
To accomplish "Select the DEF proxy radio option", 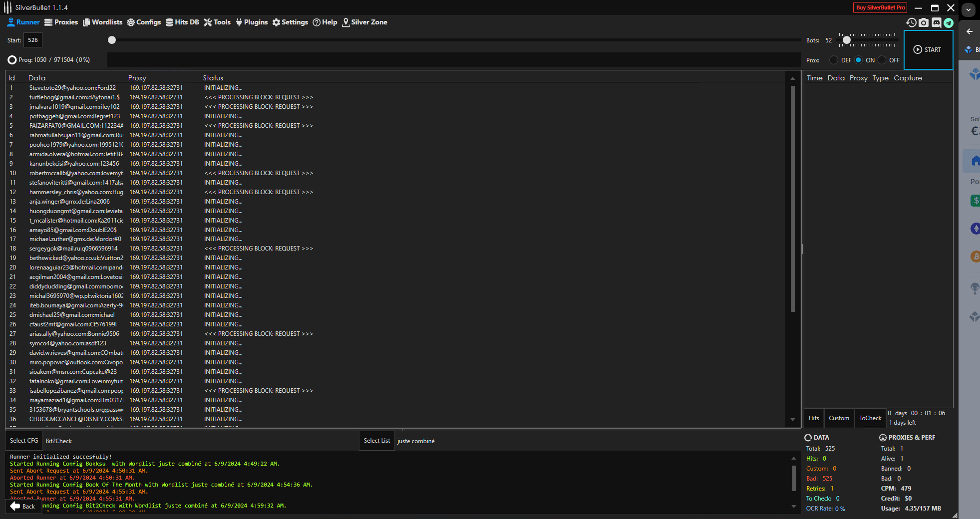I will point(834,60).
